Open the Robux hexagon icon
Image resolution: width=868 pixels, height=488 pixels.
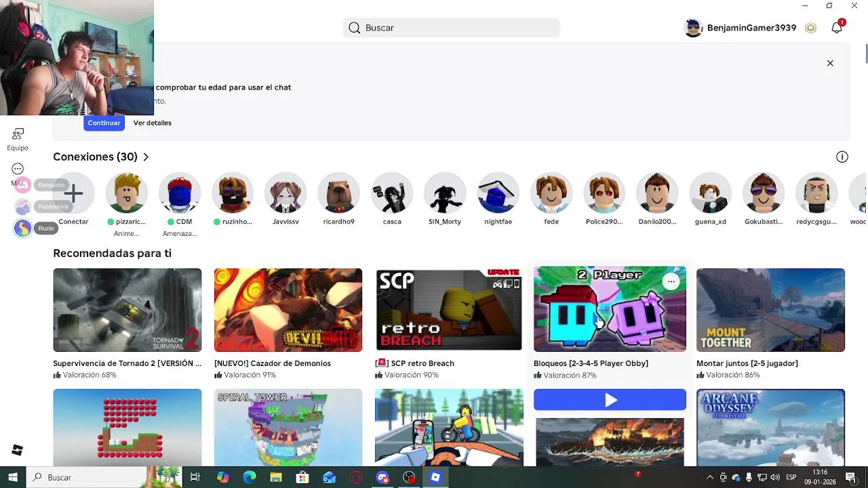coord(810,28)
